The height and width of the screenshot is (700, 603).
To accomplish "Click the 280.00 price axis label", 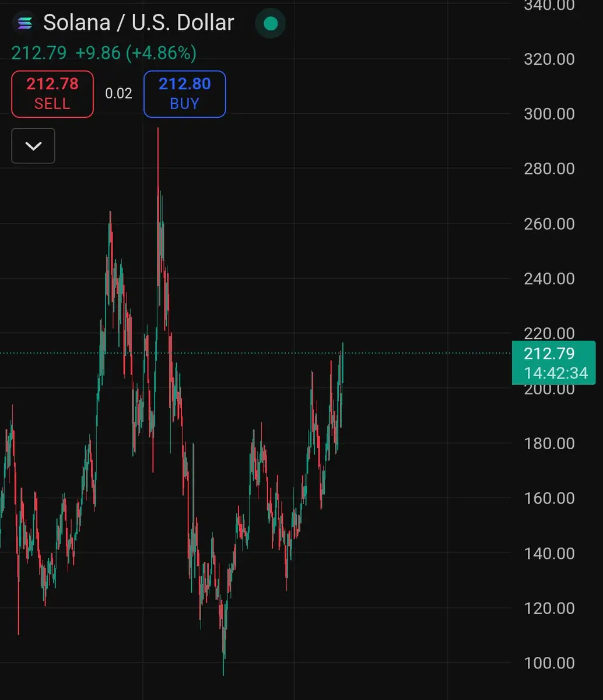I will click(x=549, y=169).
